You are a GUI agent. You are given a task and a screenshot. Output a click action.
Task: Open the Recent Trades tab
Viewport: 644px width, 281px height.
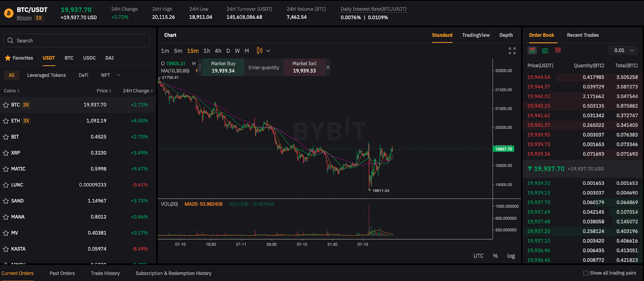pos(582,35)
